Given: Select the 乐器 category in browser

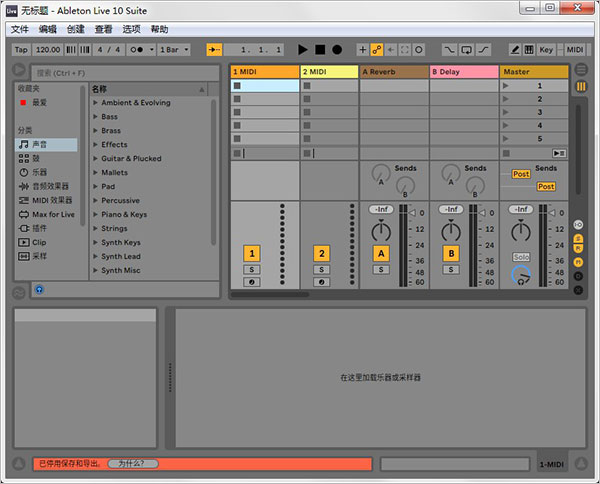Looking at the screenshot, I should [x=38, y=172].
